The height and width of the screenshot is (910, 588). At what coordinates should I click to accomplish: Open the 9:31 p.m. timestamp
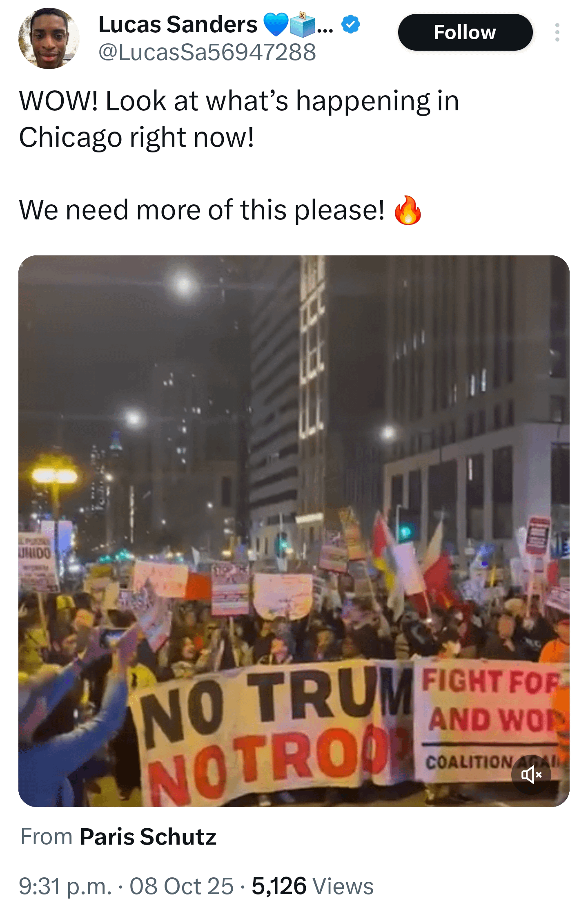[65, 886]
